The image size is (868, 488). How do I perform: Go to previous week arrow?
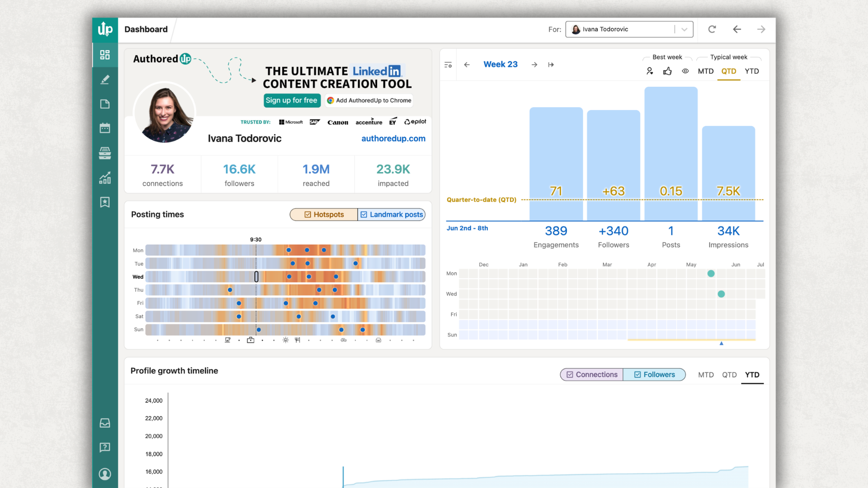(467, 65)
